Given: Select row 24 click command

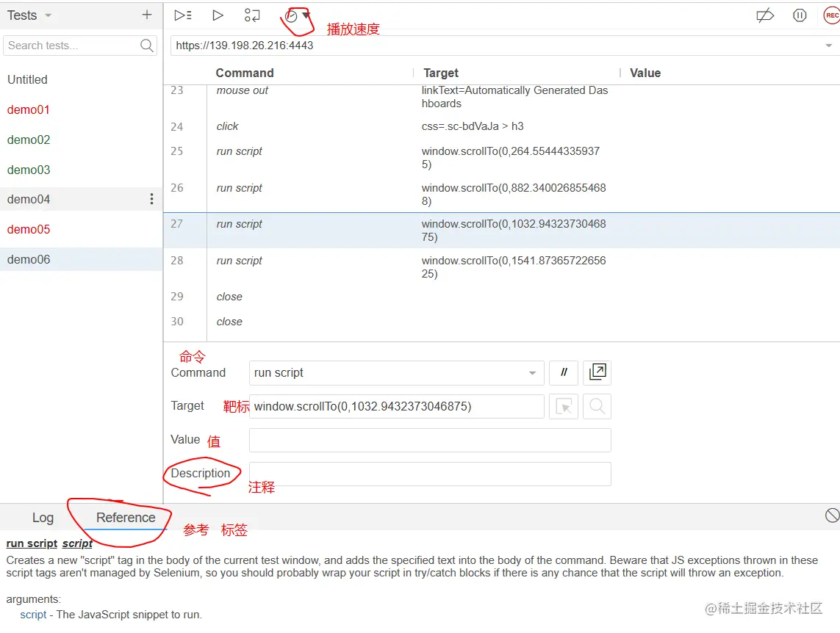Looking at the screenshot, I should [501, 126].
